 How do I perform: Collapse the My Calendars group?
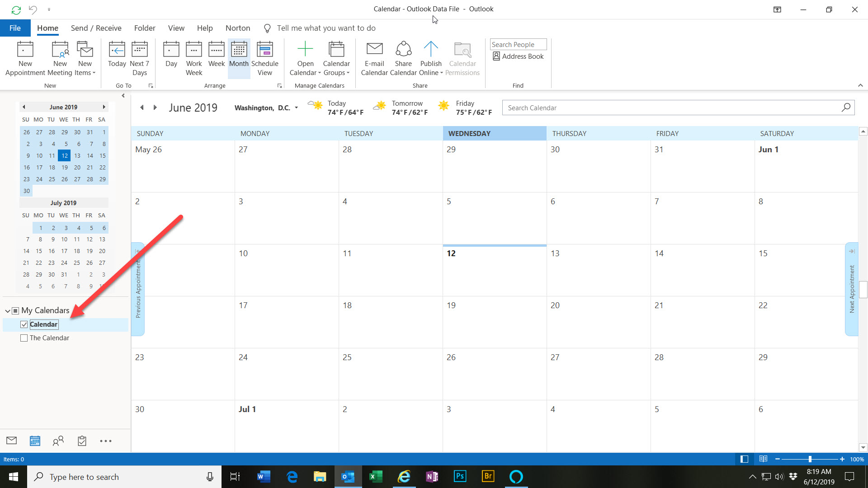point(8,311)
